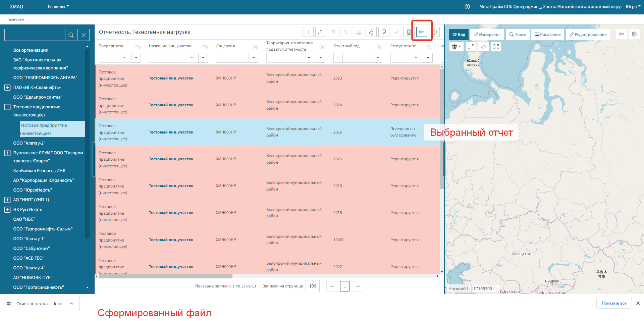Click the Показать все button
The width and height of the screenshot is (644, 321).
614,303
